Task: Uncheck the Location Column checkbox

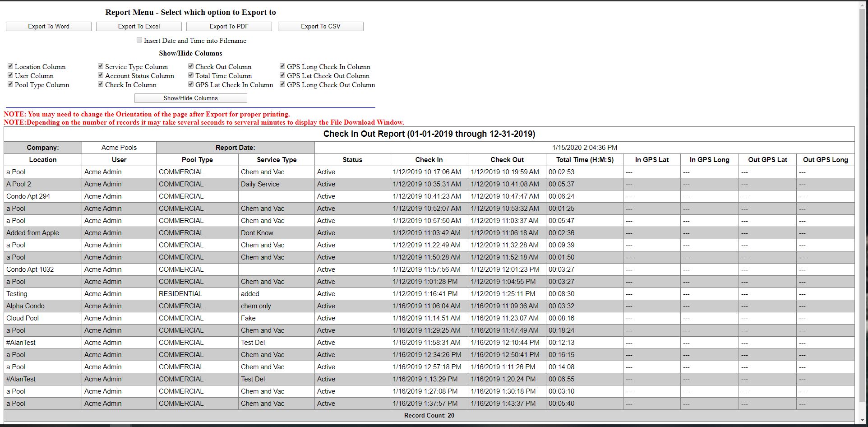Action: click(10, 66)
